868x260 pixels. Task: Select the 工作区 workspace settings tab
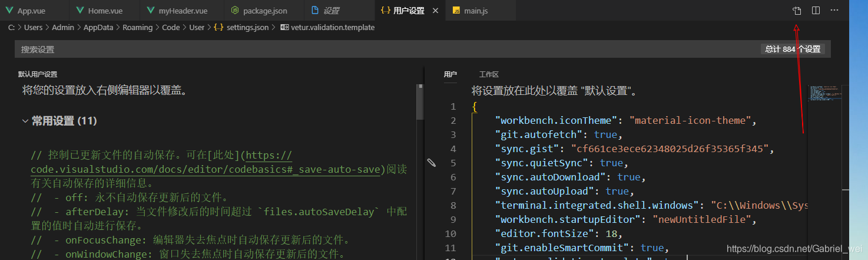(x=489, y=74)
